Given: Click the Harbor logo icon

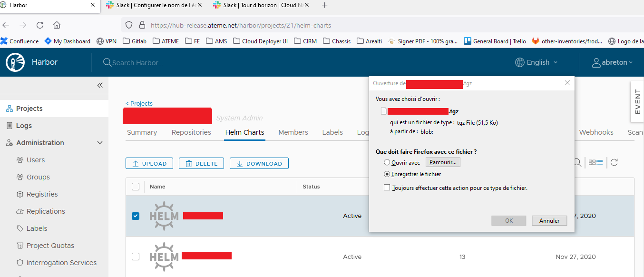Looking at the screenshot, I should [15, 62].
